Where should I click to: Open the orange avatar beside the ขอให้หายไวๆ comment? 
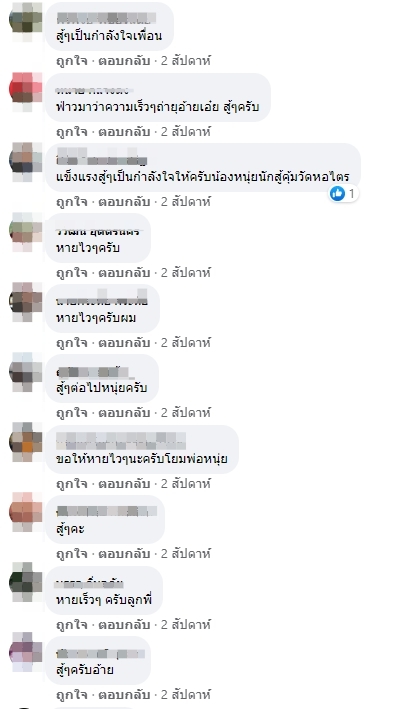tap(26, 442)
